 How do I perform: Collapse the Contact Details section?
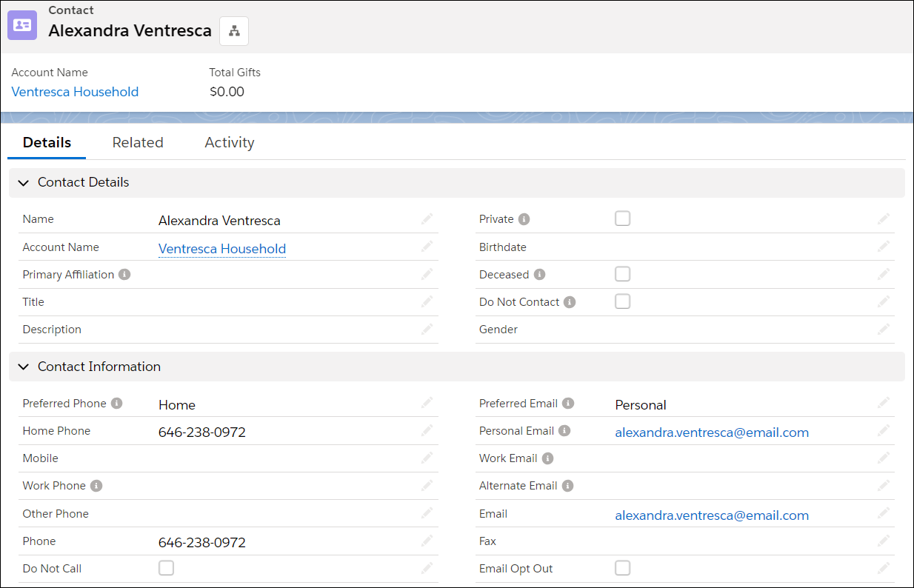pos(23,182)
